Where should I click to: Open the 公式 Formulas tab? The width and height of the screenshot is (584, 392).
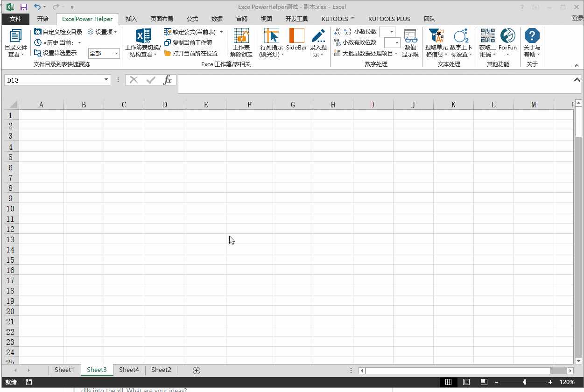192,19
